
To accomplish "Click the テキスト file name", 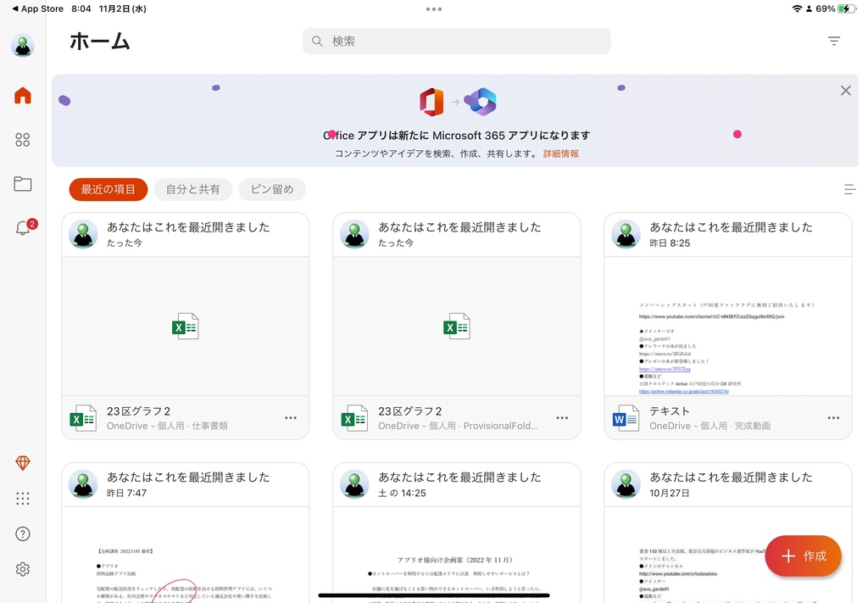I will [670, 410].
